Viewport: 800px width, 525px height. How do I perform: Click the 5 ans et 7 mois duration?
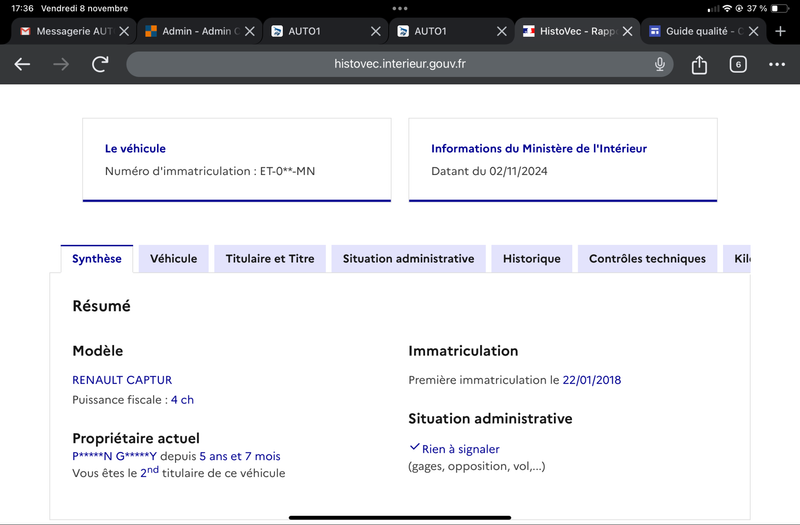pyautogui.click(x=240, y=456)
